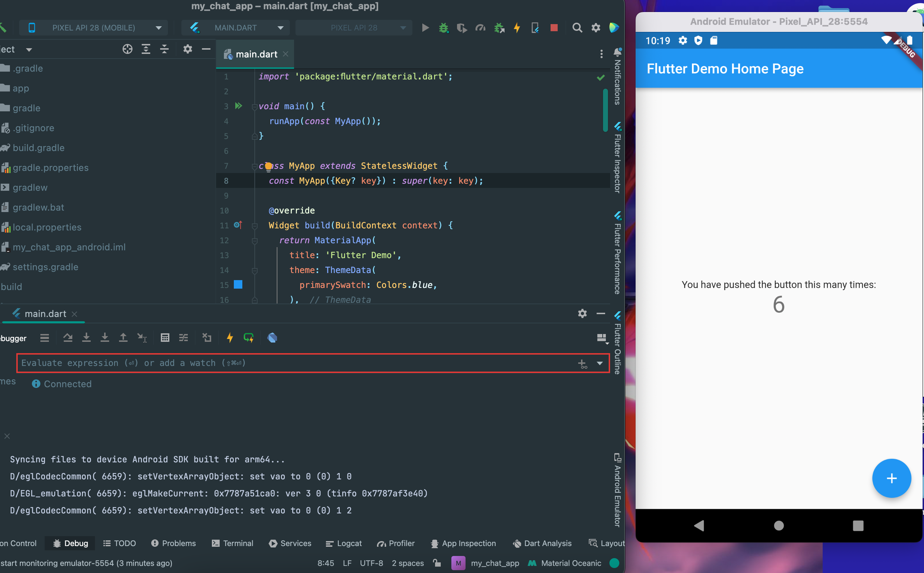Viewport: 924px width, 573px height.
Task: Switch to the Terminal tool window tab
Action: click(x=232, y=543)
